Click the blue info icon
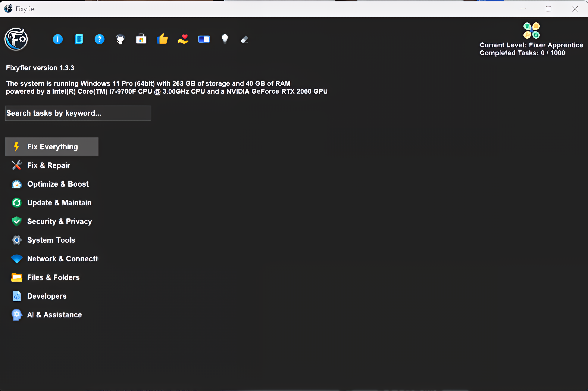The image size is (588, 391). (58, 39)
